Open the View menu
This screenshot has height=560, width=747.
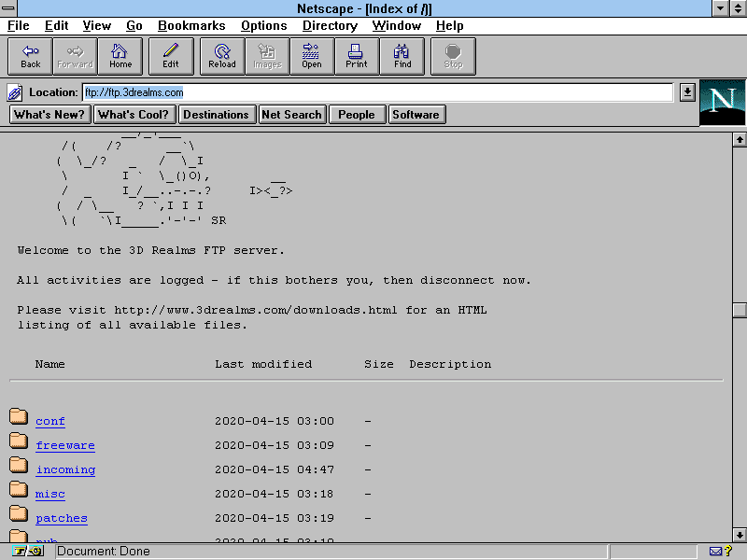click(x=97, y=26)
